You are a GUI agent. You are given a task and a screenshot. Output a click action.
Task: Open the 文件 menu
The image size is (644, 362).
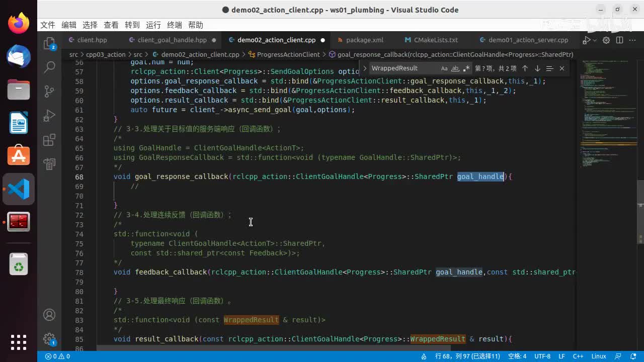coord(48,25)
